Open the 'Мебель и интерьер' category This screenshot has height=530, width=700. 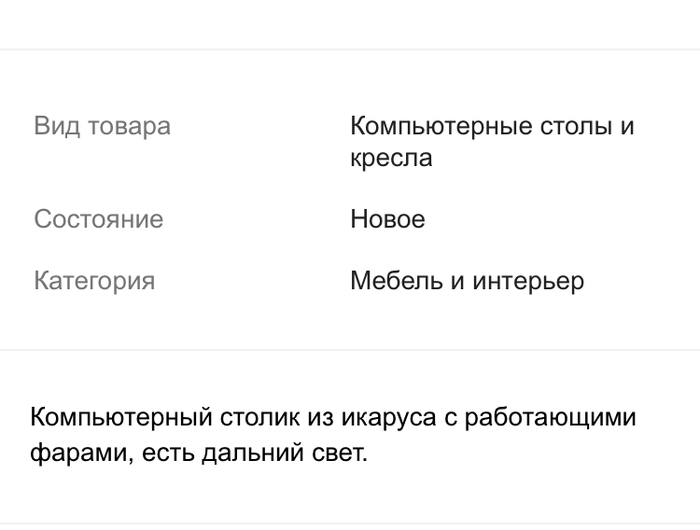coord(466,281)
